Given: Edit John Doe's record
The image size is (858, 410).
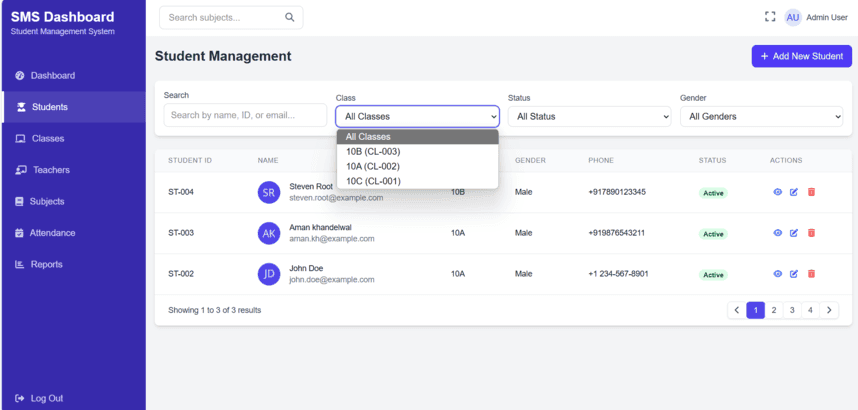Looking at the screenshot, I should coord(794,274).
